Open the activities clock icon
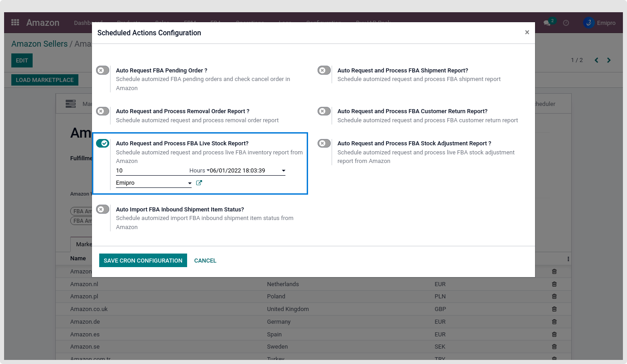 pyautogui.click(x=566, y=23)
